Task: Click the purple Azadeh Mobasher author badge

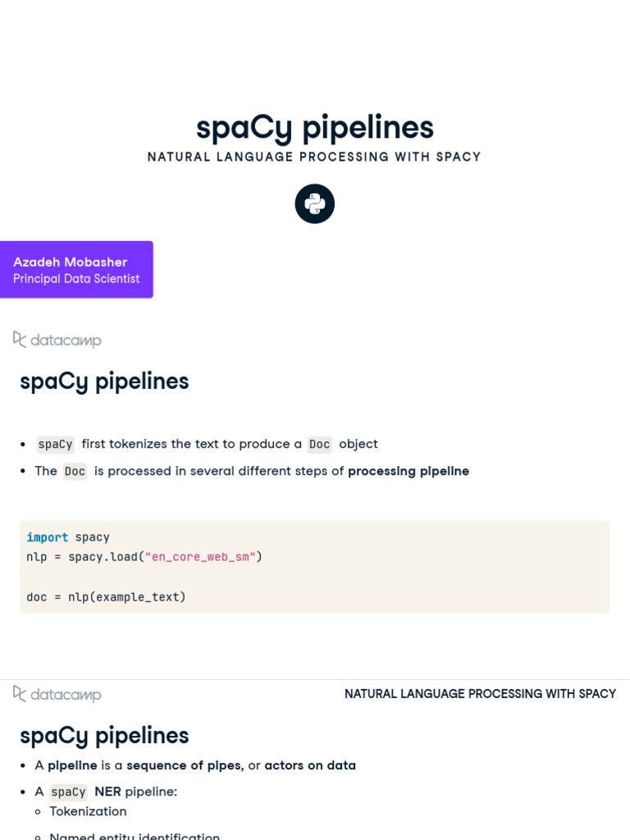Action: 76,269
